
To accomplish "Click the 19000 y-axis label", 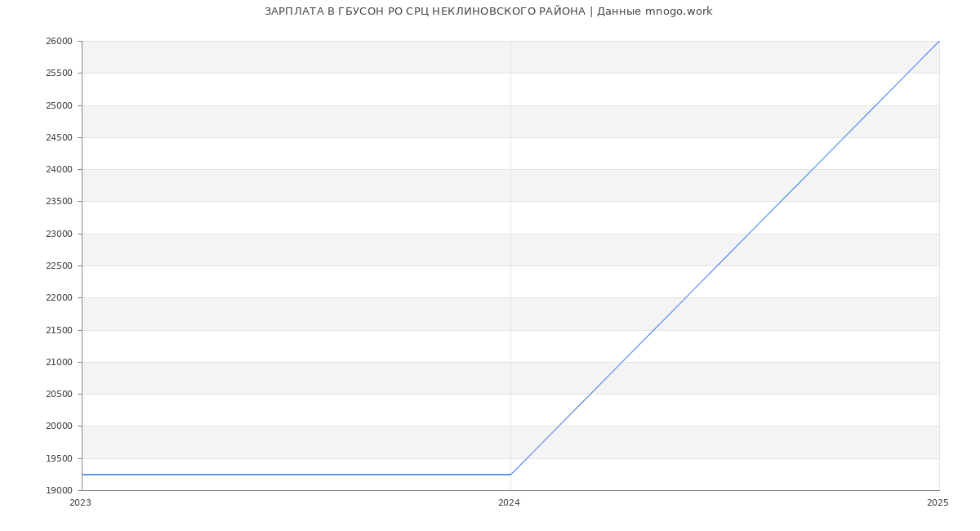I will (59, 491).
